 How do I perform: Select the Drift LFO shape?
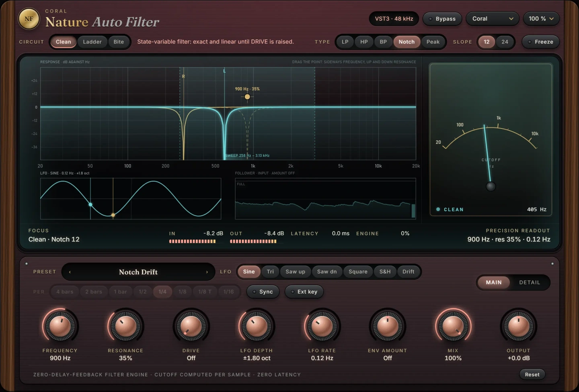pos(409,272)
